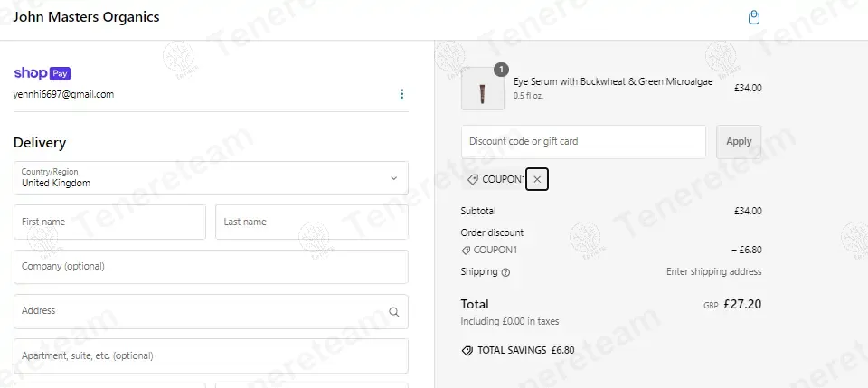
Task: Click the First name field
Action: (109, 222)
